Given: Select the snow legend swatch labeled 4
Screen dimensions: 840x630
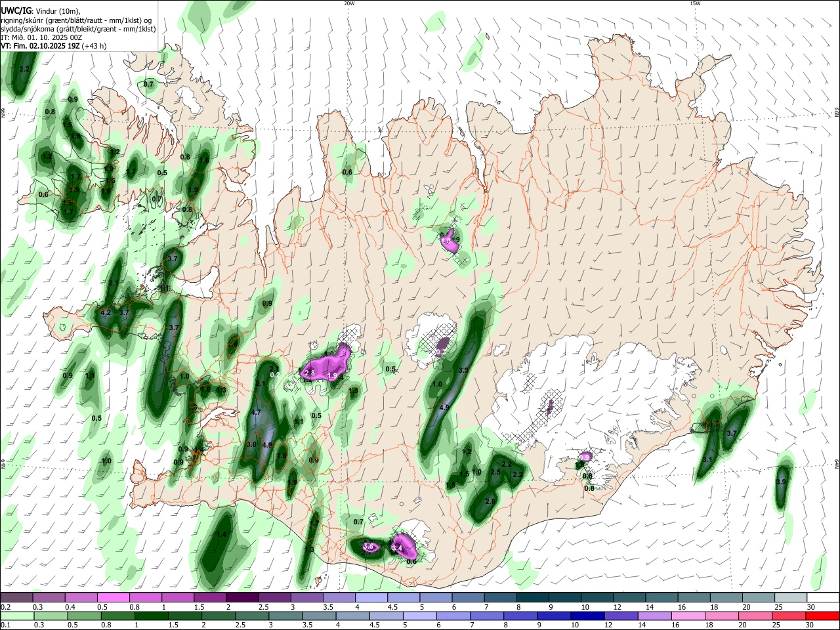Looking at the screenshot, I should pyautogui.click(x=371, y=597).
